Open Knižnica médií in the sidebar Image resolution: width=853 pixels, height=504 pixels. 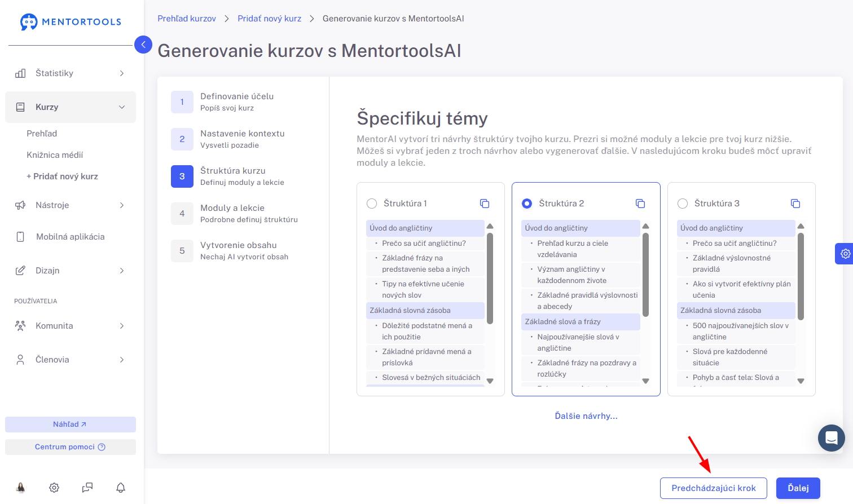(x=55, y=155)
